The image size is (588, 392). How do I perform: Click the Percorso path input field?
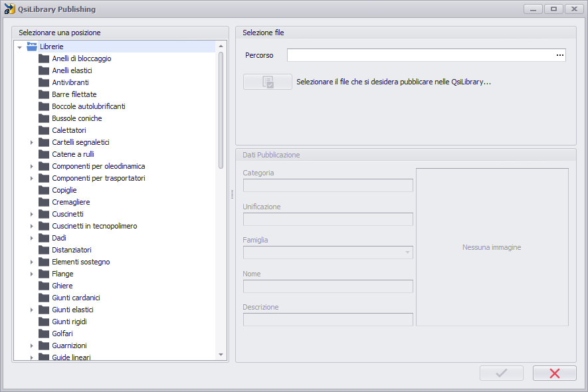(421, 55)
